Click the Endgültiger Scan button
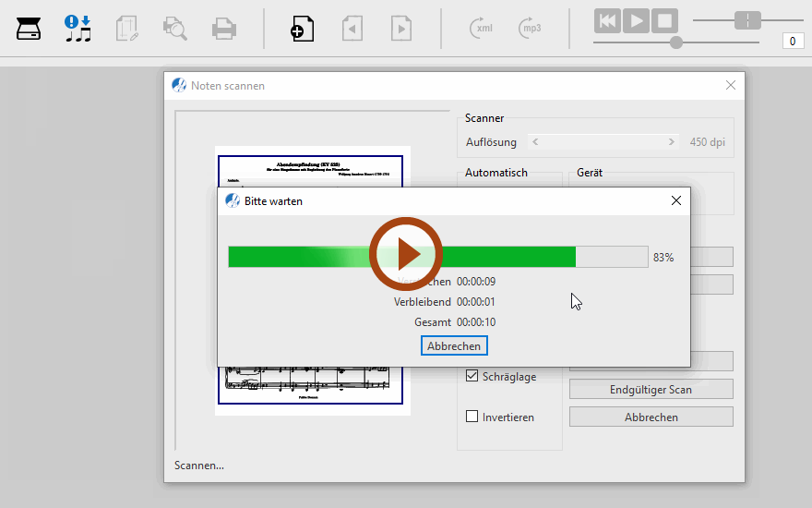The image size is (812, 508). 651,390
